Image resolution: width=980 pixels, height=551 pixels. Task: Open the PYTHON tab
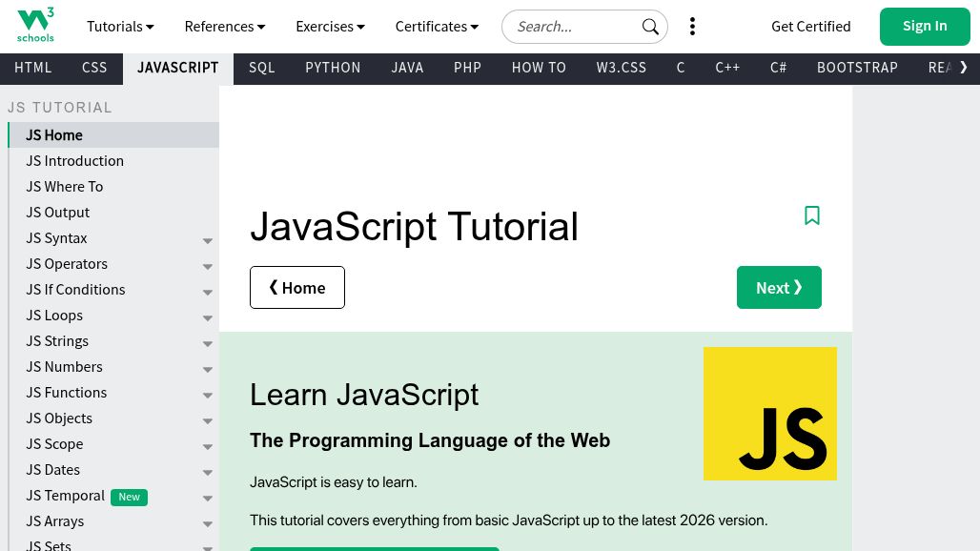click(333, 68)
